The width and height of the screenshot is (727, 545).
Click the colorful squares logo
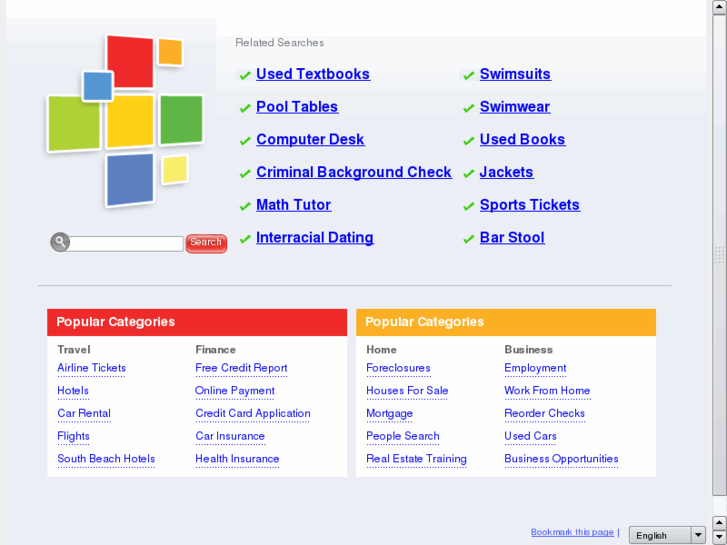125,121
